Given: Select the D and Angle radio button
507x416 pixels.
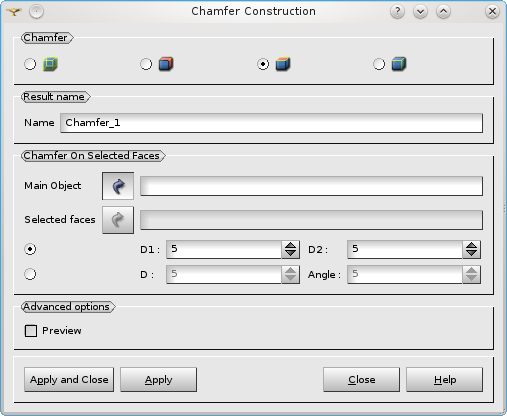Looking at the screenshot, I should (x=30, y=274).
